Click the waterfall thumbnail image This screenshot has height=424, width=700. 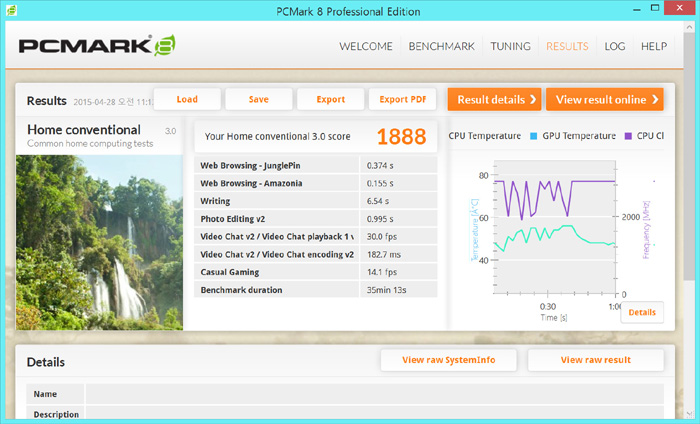tap(99, 242)
